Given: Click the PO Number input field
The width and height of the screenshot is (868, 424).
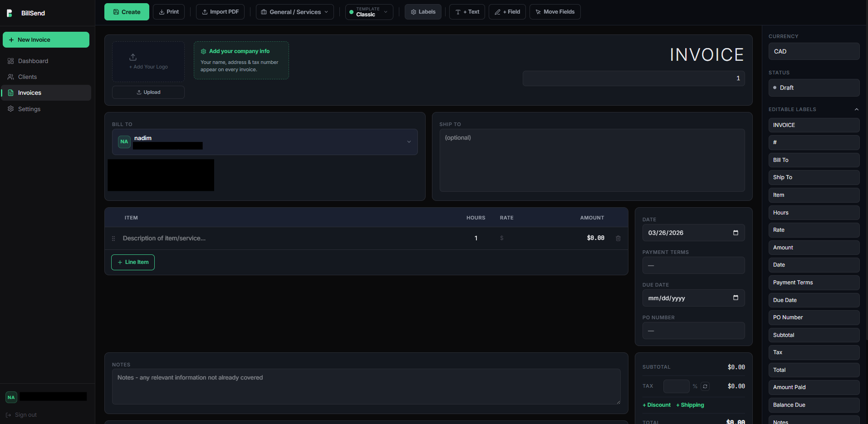Looking at the screenshot, I should 694,331.
